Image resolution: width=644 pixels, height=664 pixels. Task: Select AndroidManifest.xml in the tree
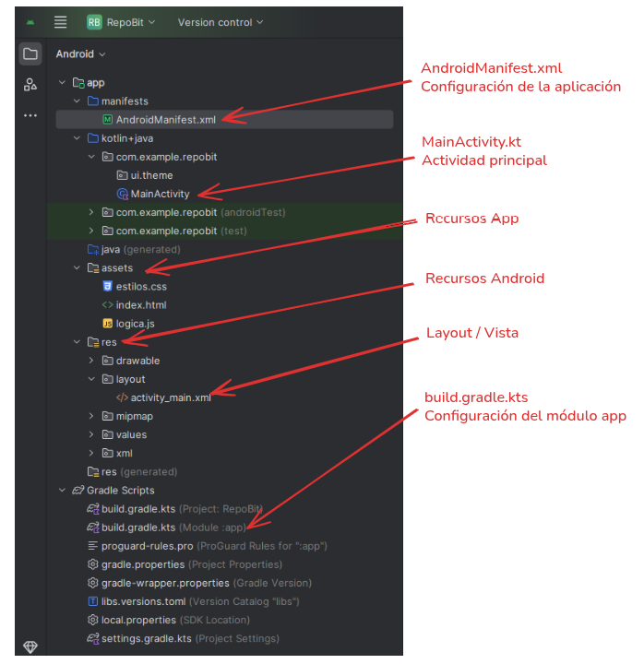224,119
